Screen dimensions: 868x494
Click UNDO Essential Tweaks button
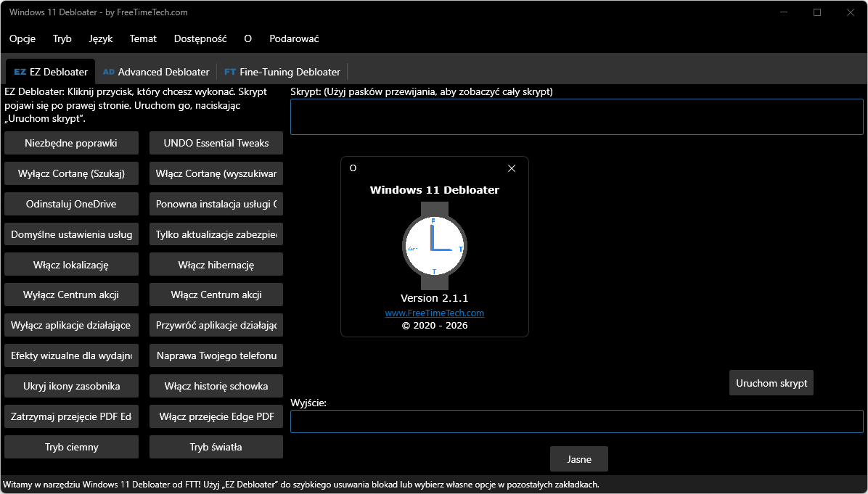pos(216,144)
